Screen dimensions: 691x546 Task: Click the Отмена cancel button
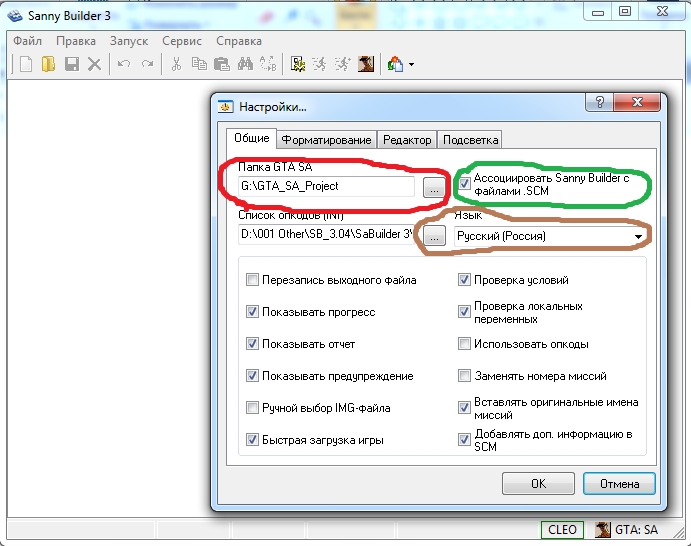tap(618, 483)
